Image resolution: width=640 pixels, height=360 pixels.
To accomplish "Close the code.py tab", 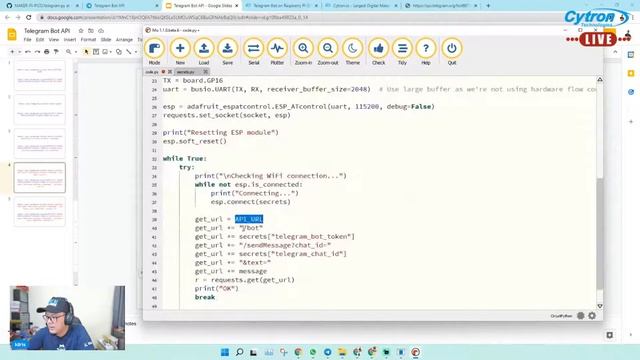I will tap(170, 72).
